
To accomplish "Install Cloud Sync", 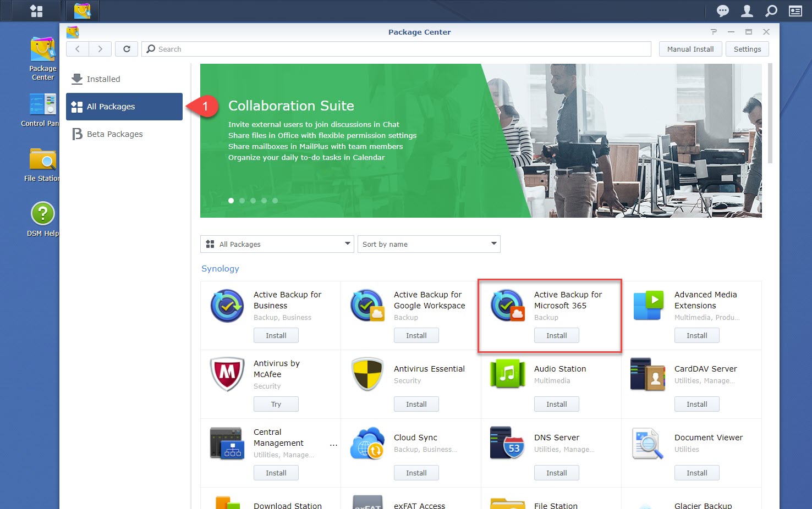I will coord(416,473).
